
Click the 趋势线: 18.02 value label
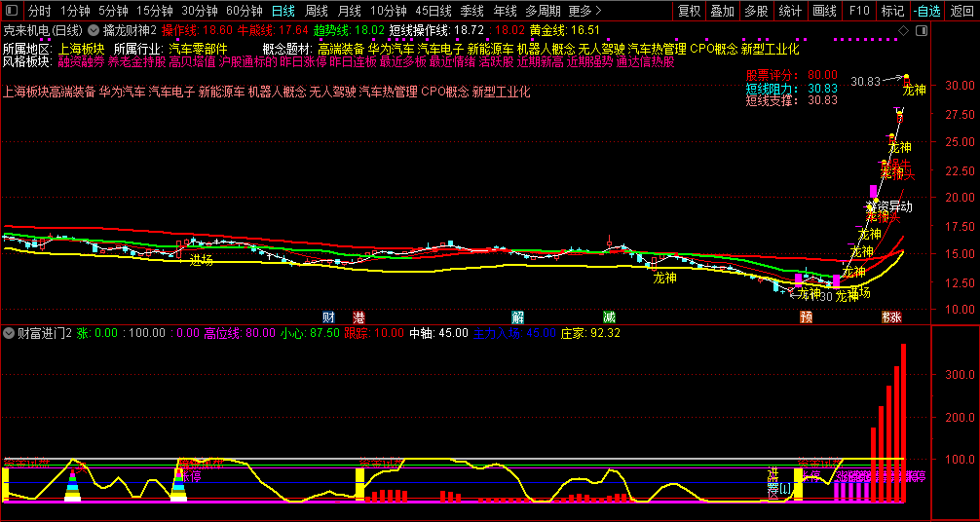[349, 30]
